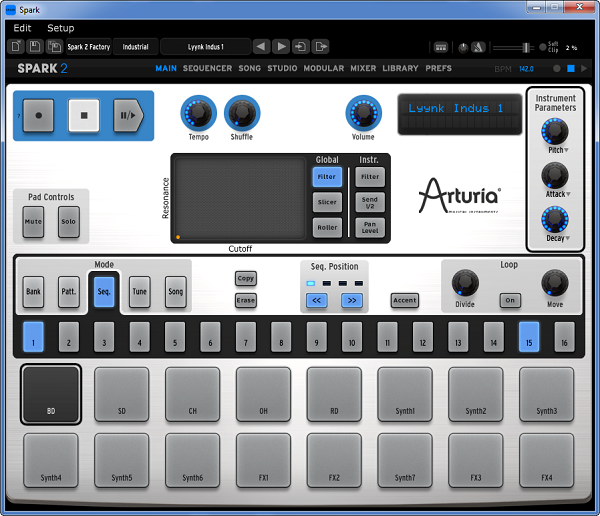Open the Decay parameter dropdown arrow
The width and height of the screenshot is (600, 516).
(x=567, y=238)
